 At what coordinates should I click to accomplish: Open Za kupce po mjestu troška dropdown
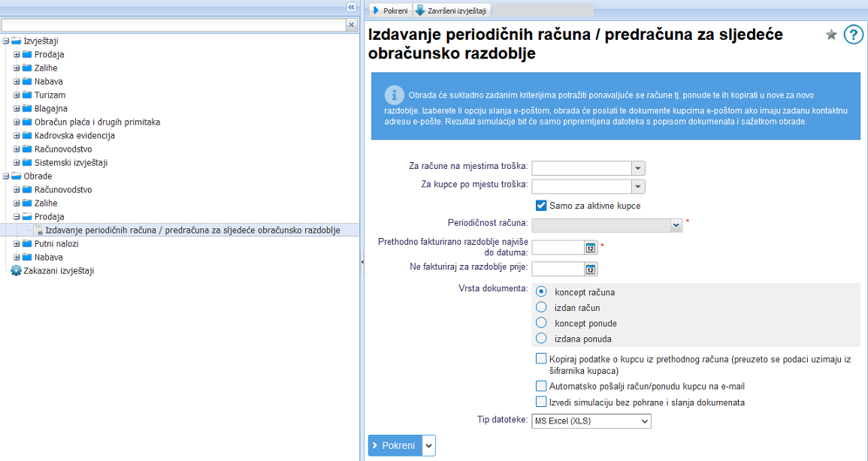tap(638, 186)
